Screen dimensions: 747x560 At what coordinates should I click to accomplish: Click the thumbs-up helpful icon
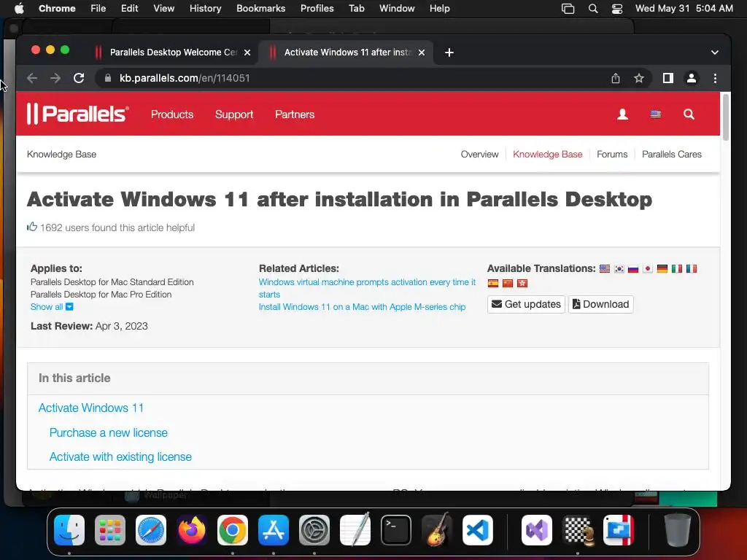coord(32,227)
